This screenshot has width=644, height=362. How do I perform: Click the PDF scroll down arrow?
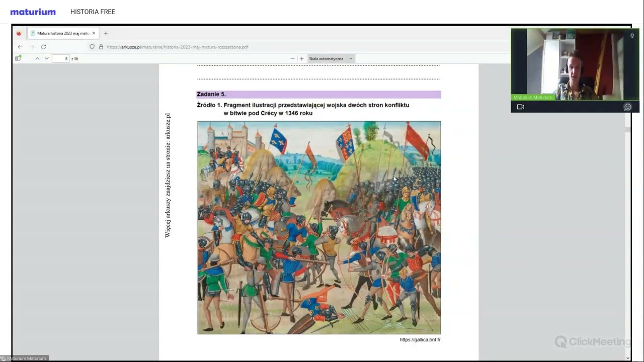[x=627, y=358]
